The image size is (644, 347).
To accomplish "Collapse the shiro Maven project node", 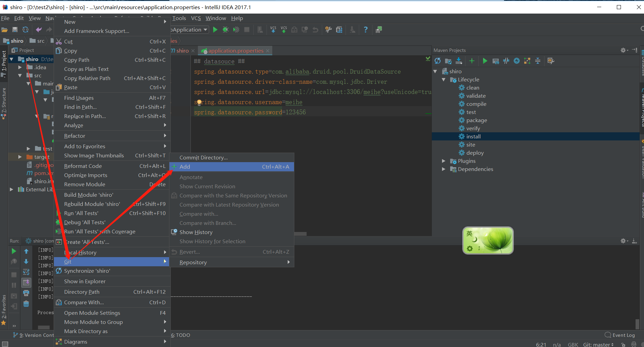I will (x=435, y=72).
